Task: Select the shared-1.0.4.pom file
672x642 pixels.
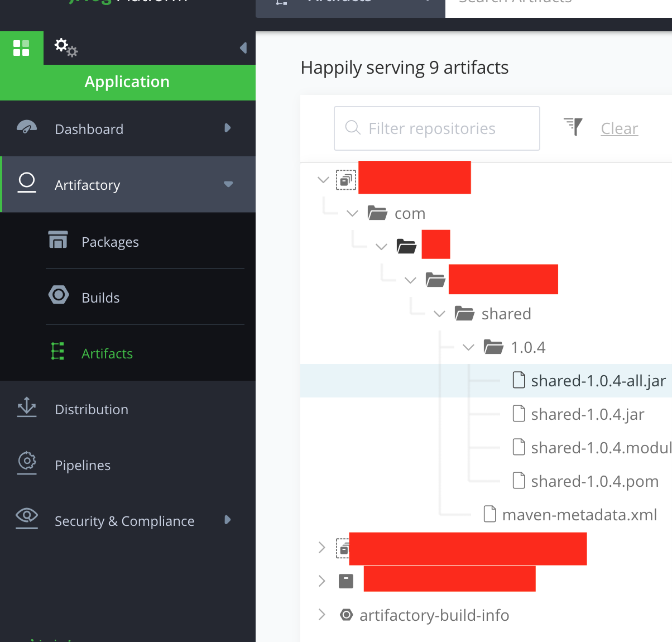Action: tap(595, 481)
